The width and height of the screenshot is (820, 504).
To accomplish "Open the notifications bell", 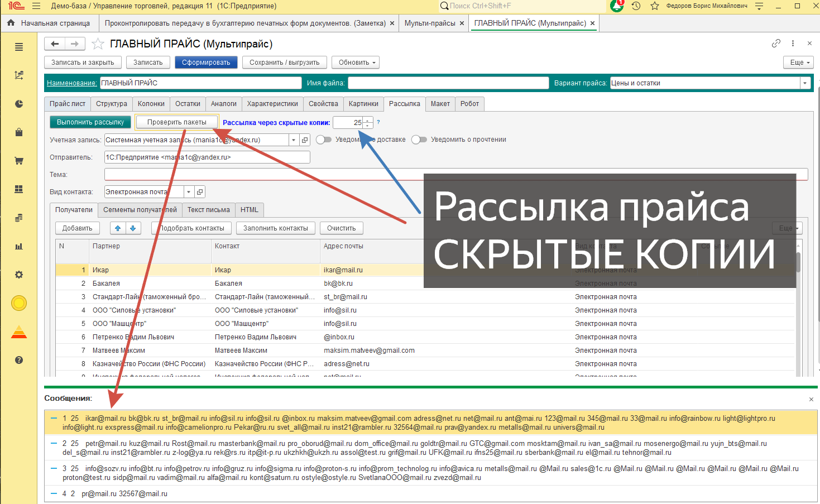I will coord(617,6).
